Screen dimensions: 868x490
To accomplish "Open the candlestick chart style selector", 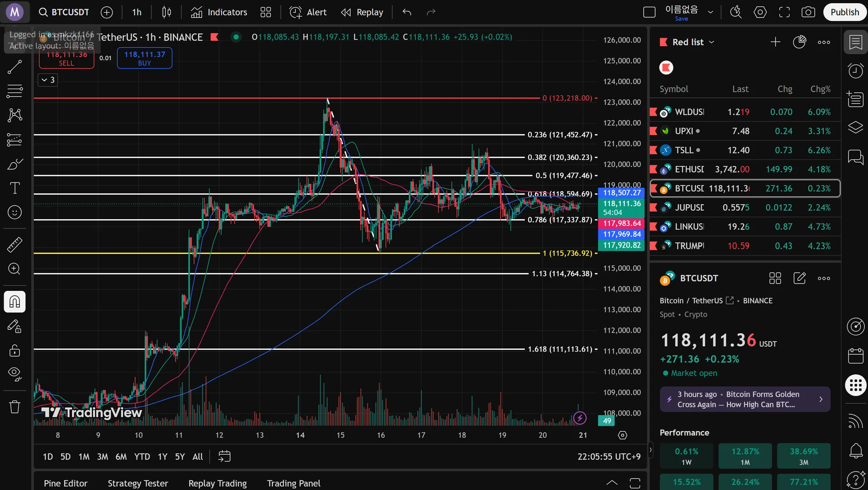I will (167, 12).
